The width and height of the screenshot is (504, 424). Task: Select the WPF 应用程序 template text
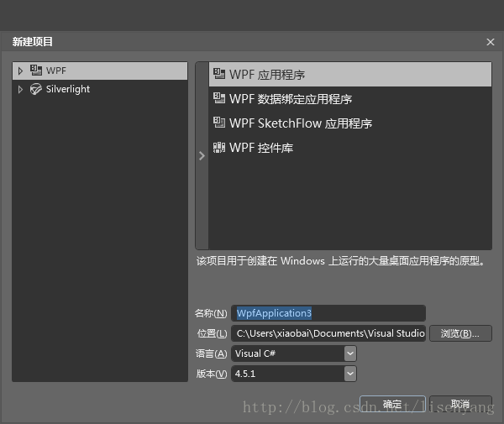[x=267, y=75]
